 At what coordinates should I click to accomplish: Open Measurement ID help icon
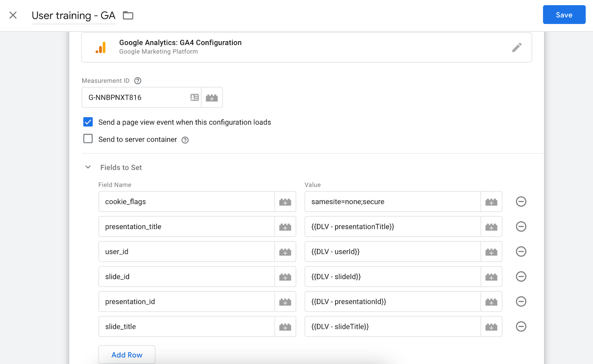click(x=138, y=81)
